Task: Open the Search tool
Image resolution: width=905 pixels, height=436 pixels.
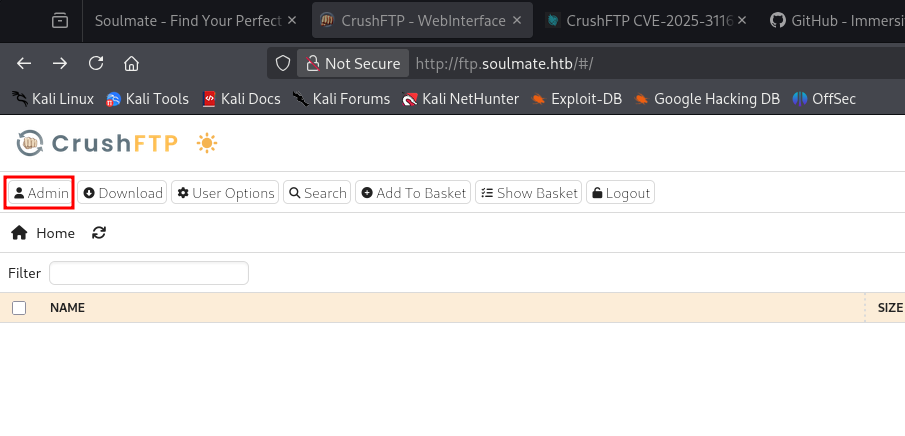Action: coord(317,193)
